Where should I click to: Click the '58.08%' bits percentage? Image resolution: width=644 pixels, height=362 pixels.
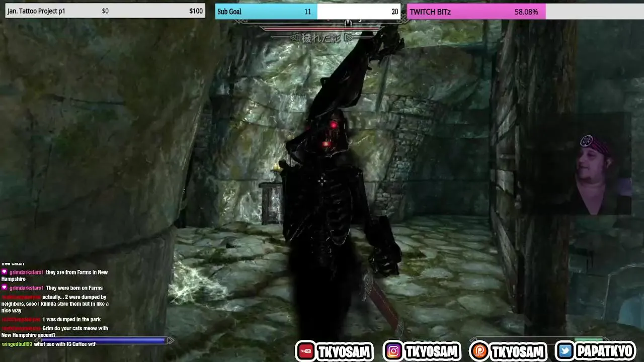[x=526, y=12]
